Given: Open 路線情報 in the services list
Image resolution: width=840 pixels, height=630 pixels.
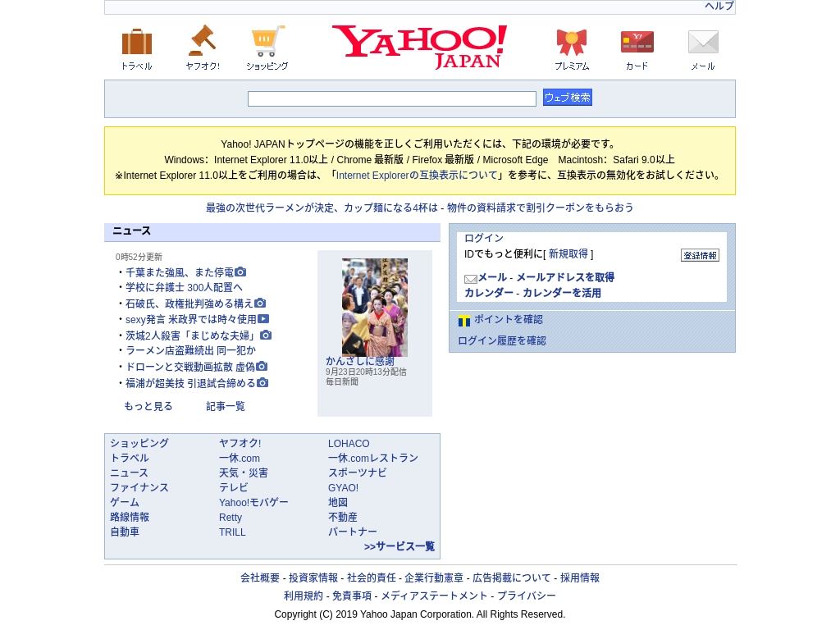Looking at the screenshot, I should click(x=130, y=517).
